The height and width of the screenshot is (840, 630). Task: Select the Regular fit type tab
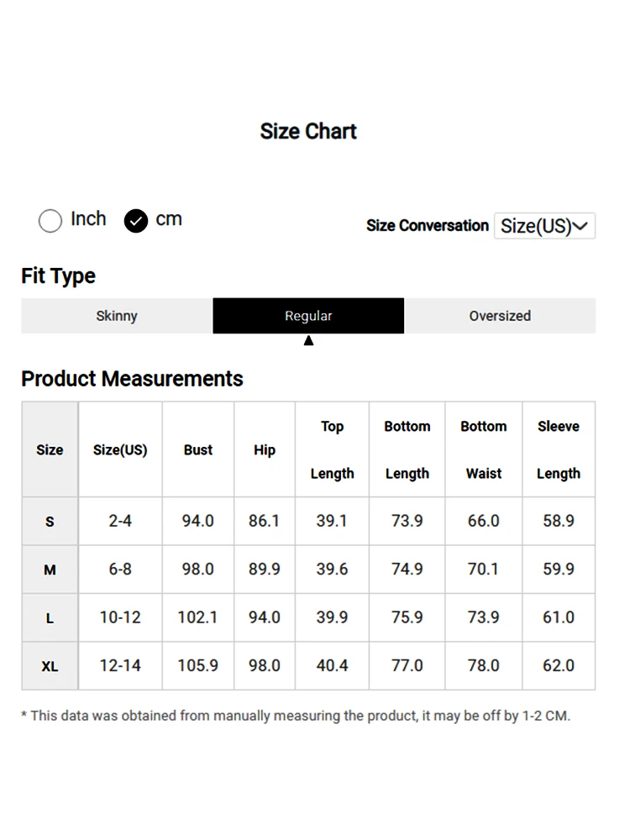(x=308, y=316)
